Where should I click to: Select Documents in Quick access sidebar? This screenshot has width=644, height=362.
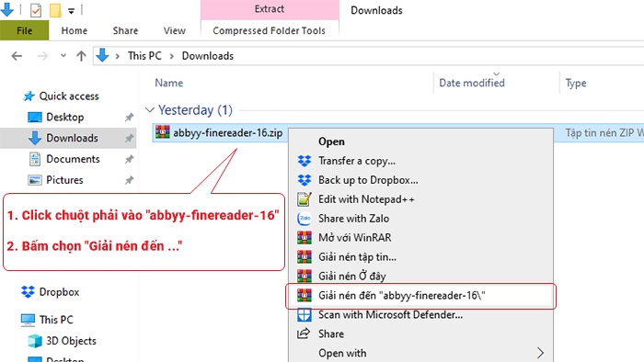pos(73,159)
